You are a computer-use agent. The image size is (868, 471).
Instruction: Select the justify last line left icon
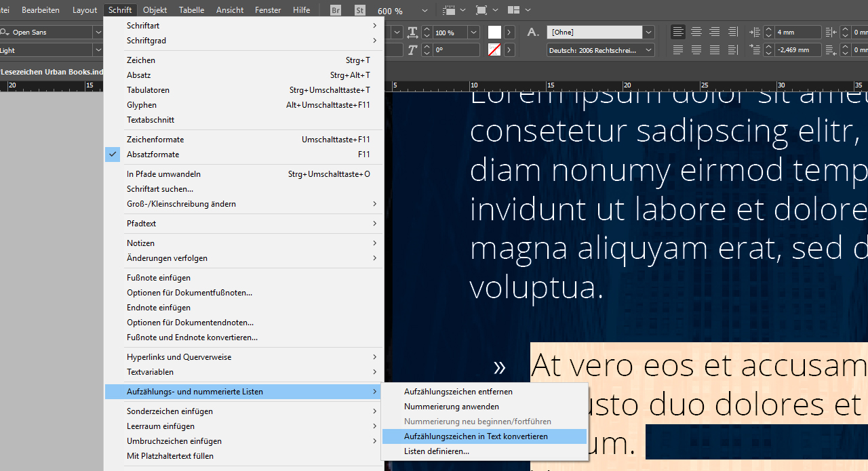pyautogui.click(x=678, y=49)
